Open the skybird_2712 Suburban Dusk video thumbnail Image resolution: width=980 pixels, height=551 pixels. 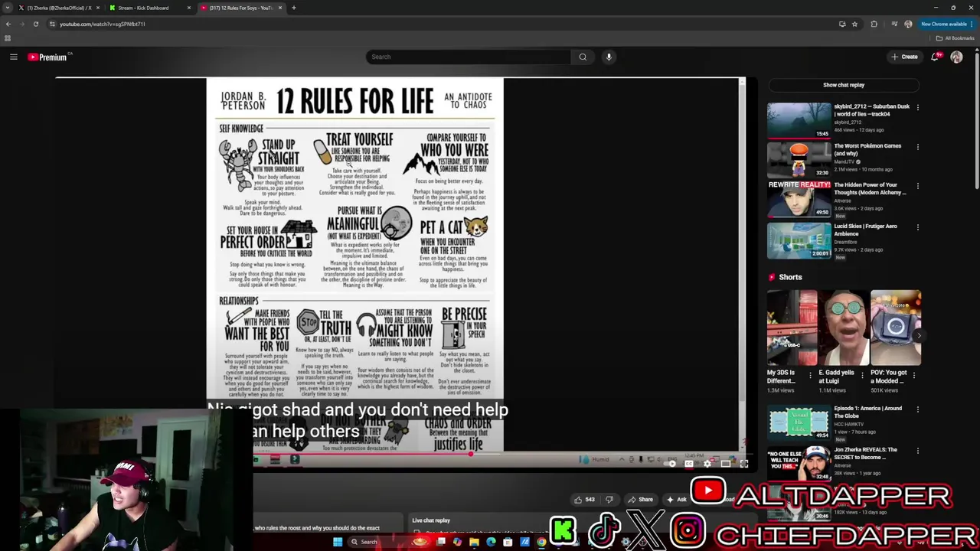click(799, 120)
